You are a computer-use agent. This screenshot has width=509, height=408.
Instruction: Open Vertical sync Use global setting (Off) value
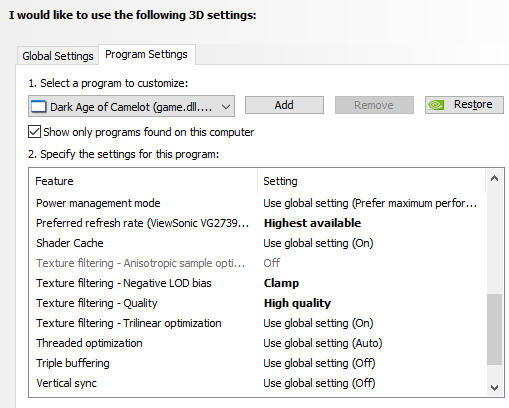tap(319, 383)
